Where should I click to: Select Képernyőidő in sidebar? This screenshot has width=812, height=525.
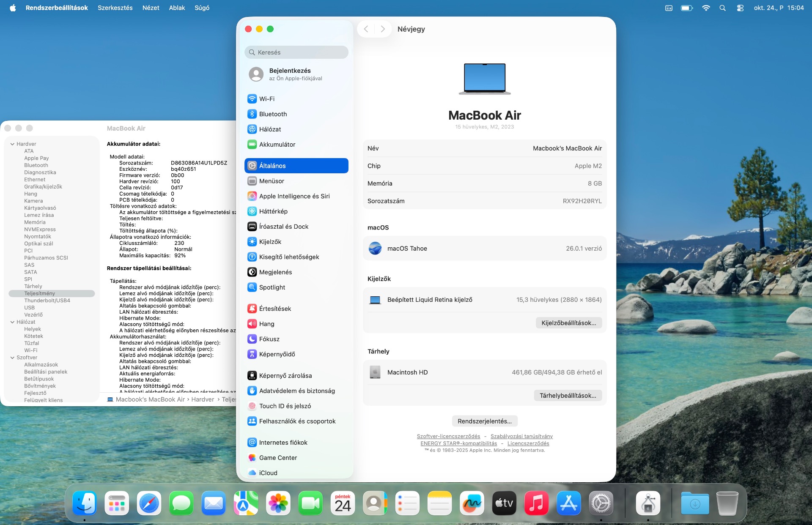pyautogui.click(x=277, y=354)
